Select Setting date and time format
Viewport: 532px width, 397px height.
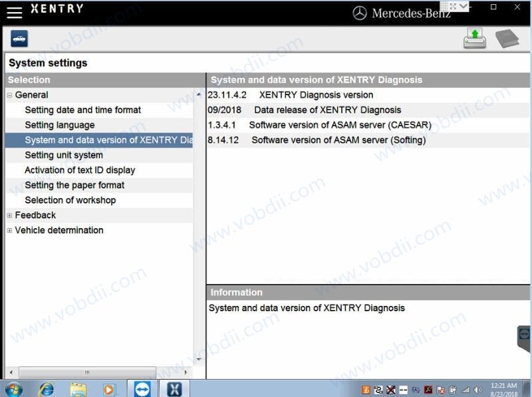pyautogui.click(x=82, y=110)
